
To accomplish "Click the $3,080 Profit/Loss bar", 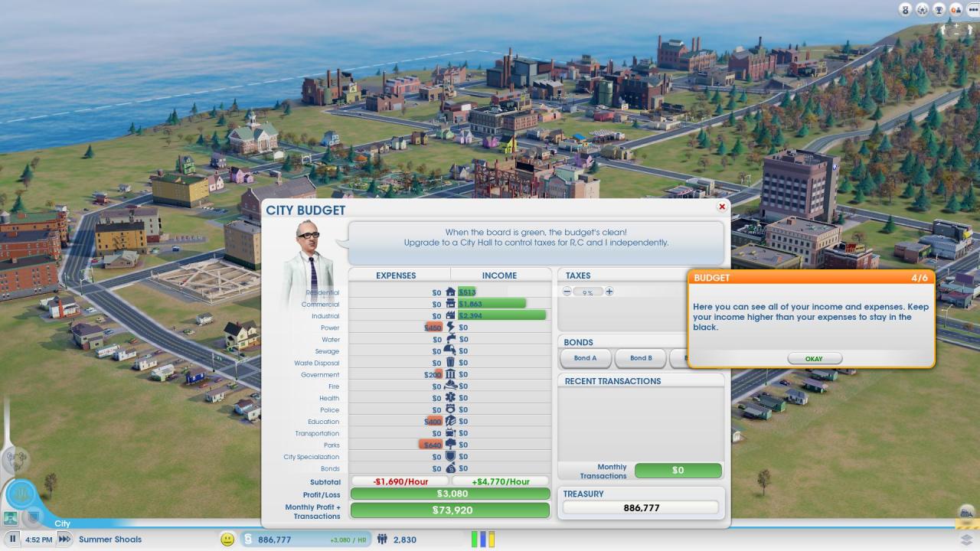I will point(450,494).
